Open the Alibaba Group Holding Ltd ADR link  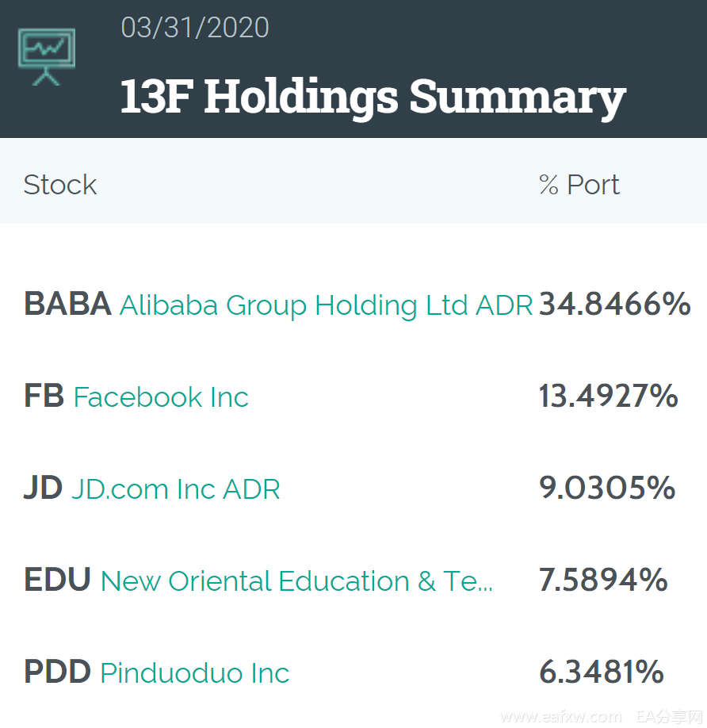[326, 306]
